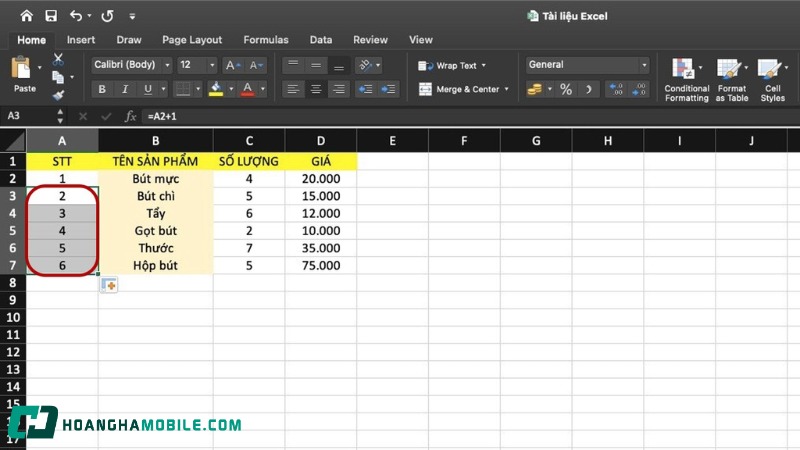The image size is (800, 450).
Task: Click Merge & Center button
Action: click(x=459, y=89)
